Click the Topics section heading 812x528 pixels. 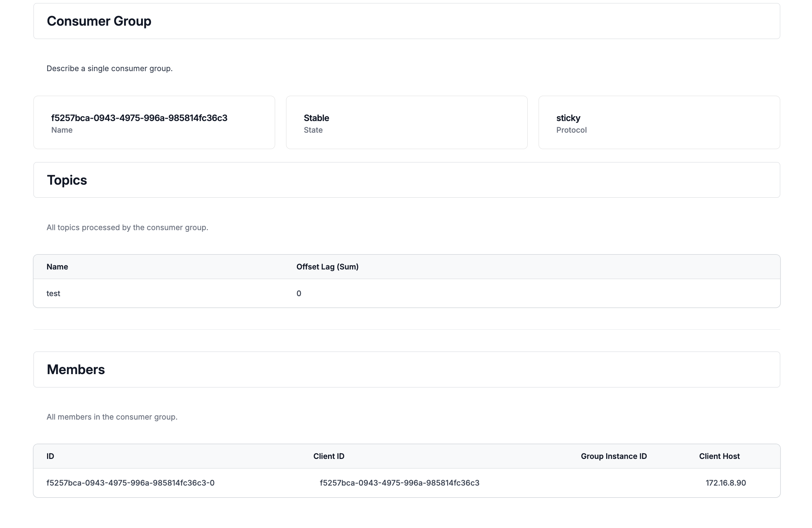[67, 180]
